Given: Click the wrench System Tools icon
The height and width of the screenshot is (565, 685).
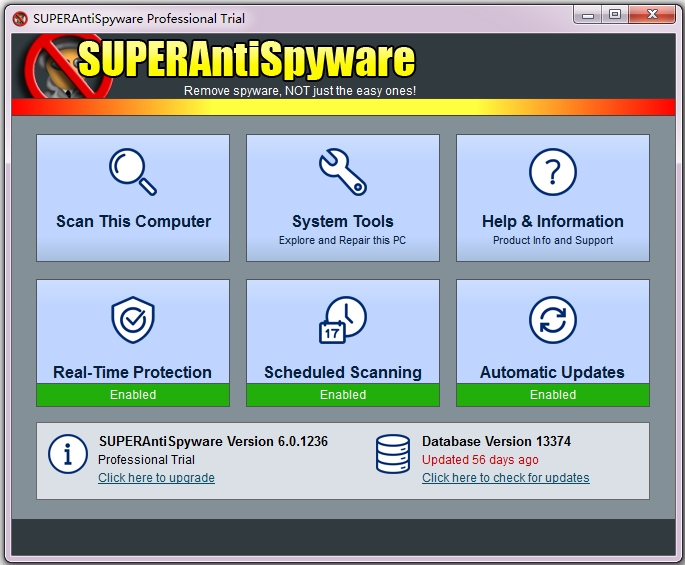Looking at the screenshot, I should (343, 172).
